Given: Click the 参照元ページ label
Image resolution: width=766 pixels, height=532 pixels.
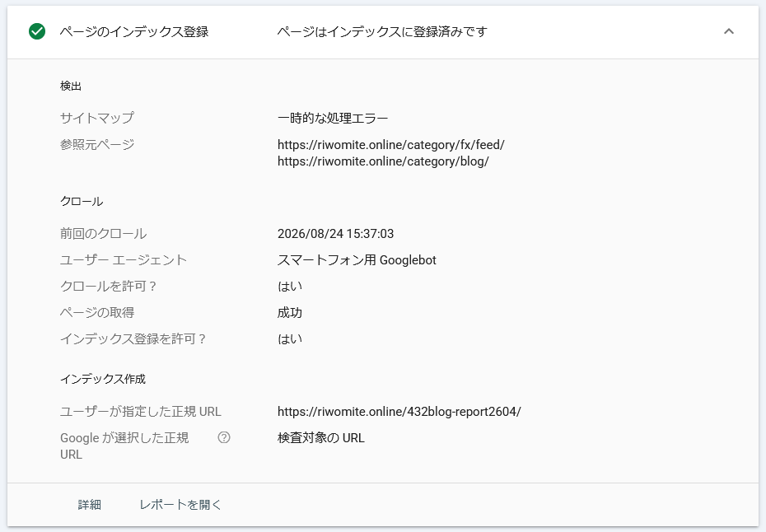Looking at the screenshot, I should [x=97, y=145].
